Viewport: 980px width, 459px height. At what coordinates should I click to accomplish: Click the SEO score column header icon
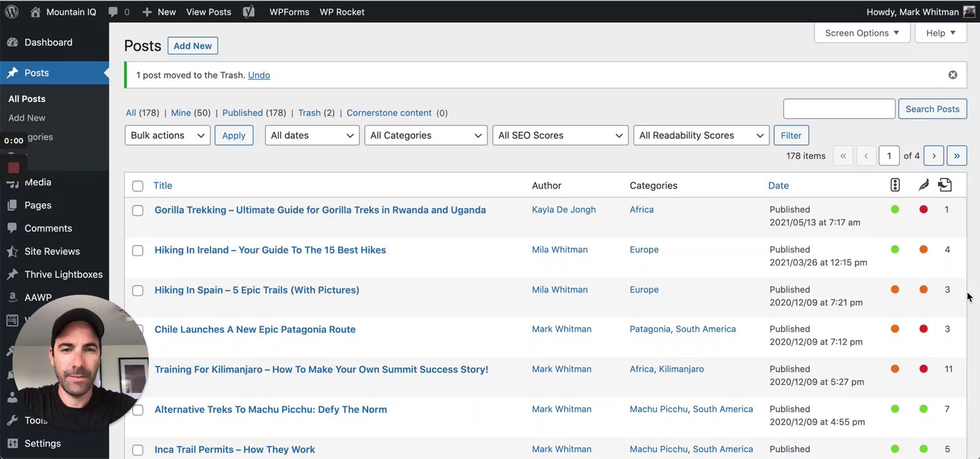click(895, 185)
